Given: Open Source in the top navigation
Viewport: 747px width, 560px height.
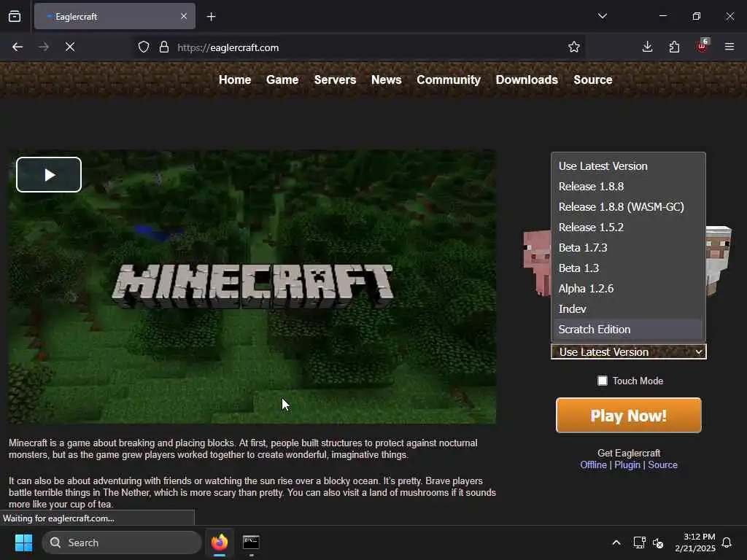Looking at the screenshot, I should pyautogui.click(x=592, y=80).
